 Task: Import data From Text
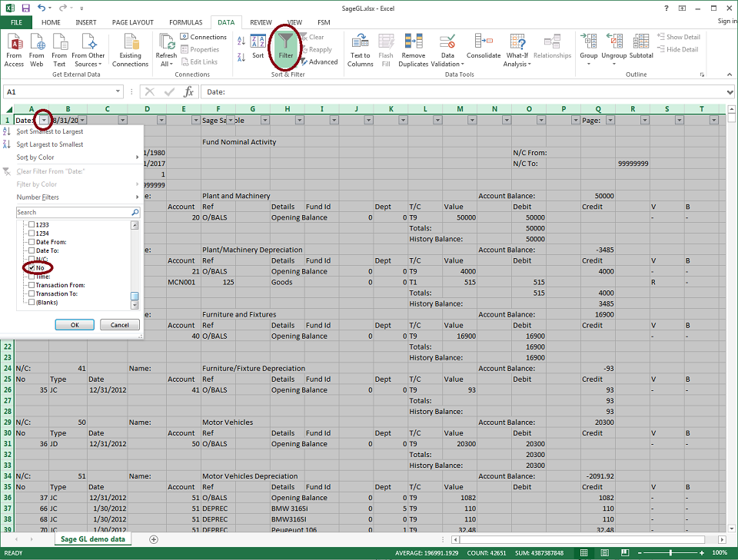pos(59,51)
